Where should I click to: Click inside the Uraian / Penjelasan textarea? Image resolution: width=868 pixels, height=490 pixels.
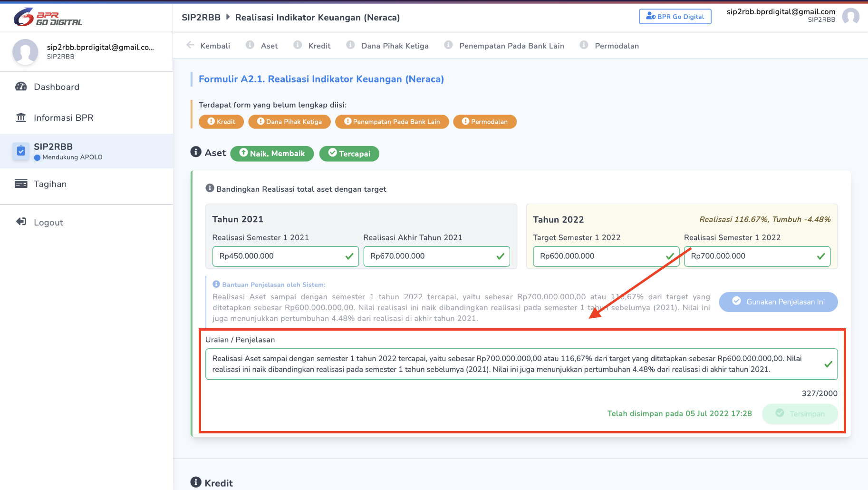coord(521,364)
